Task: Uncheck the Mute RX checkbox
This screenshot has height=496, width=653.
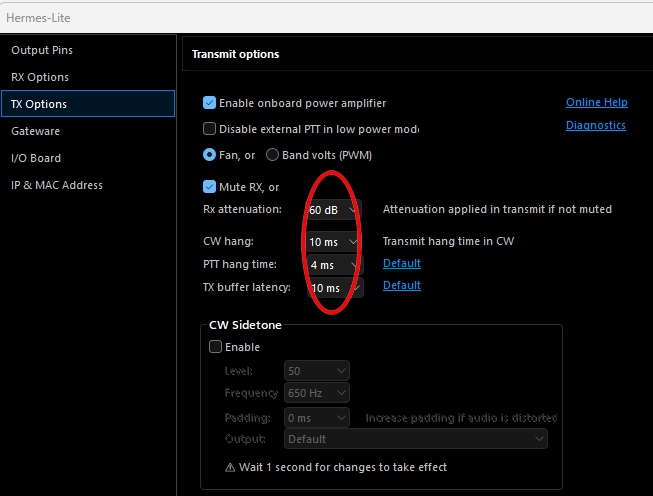Action: (x=210, y=187)
